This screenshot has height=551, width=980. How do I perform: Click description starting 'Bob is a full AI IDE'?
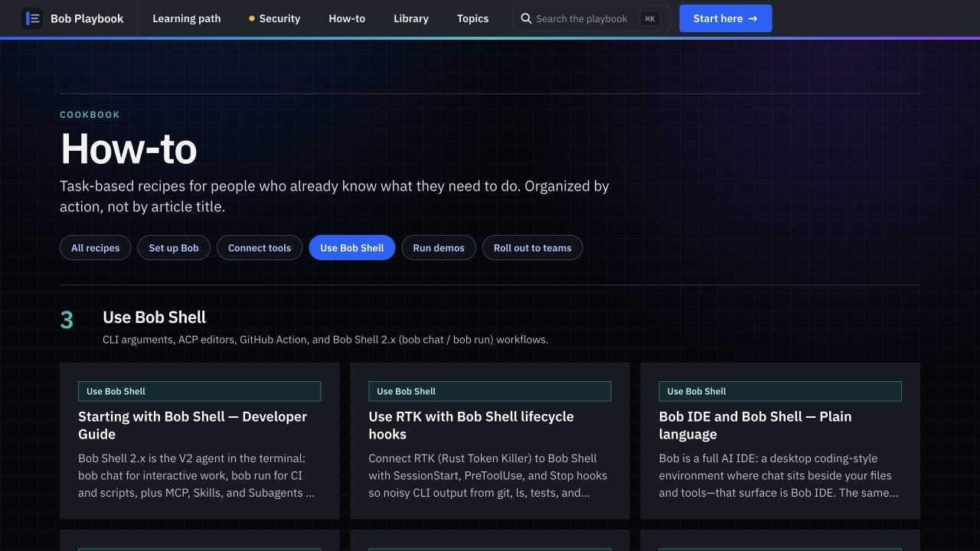(x=779, y=475)
